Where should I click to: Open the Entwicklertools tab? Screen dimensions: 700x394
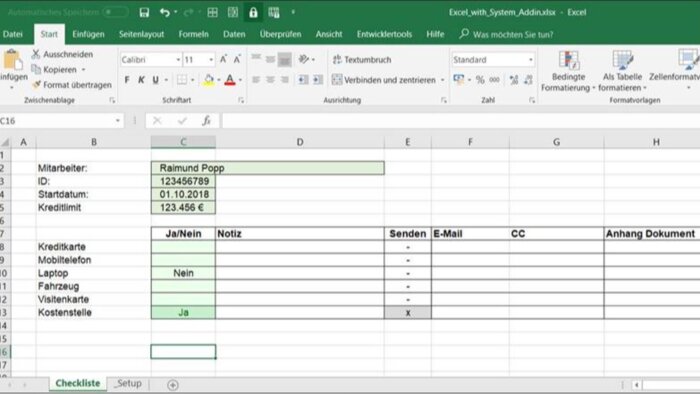384,34
